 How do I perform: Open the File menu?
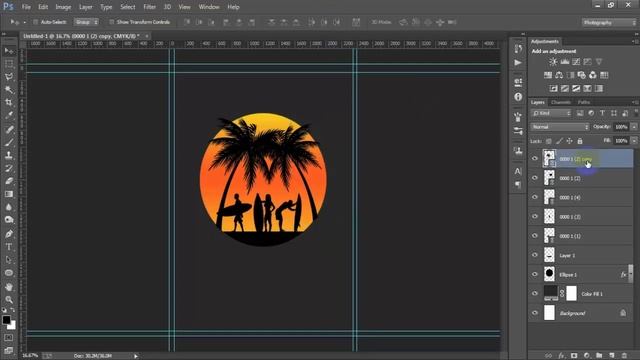tap(26, 7)
